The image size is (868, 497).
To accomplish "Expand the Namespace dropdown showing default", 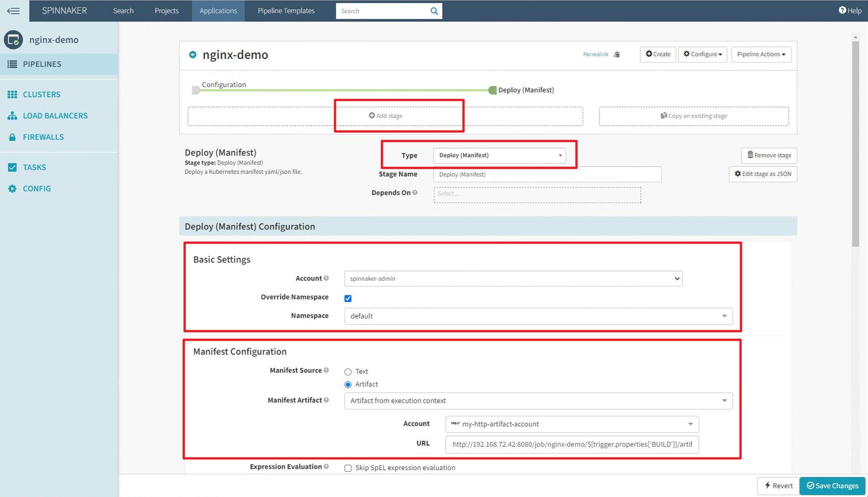I will coord(539,316).
